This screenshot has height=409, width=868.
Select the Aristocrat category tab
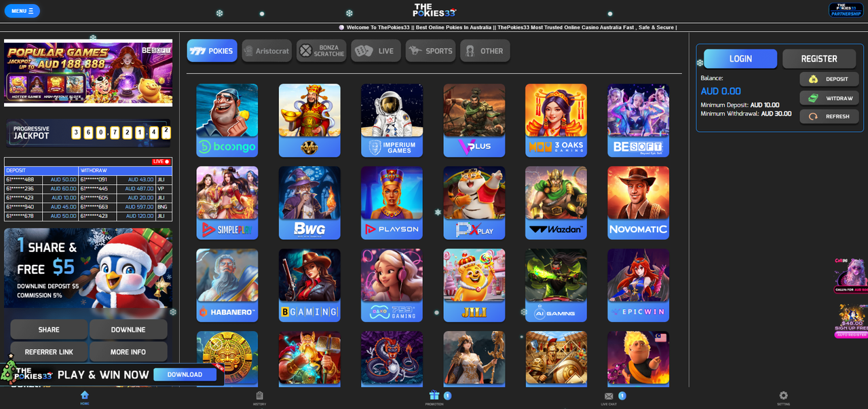click(267, 51)
